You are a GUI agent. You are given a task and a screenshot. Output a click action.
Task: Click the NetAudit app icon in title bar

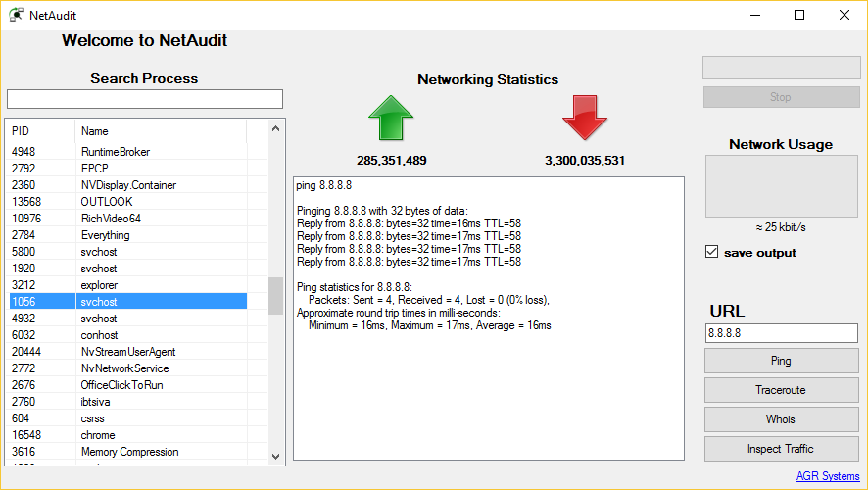(16, 15)
